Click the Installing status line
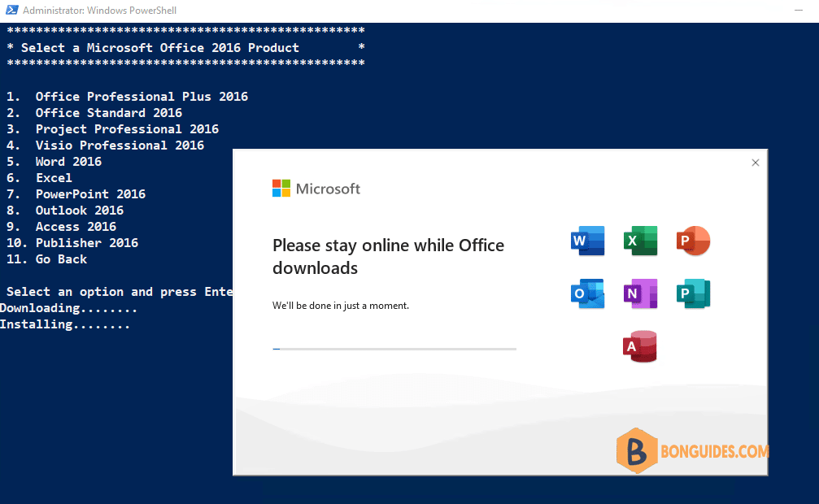The image size is (819, 504). (x=65, y=324)
